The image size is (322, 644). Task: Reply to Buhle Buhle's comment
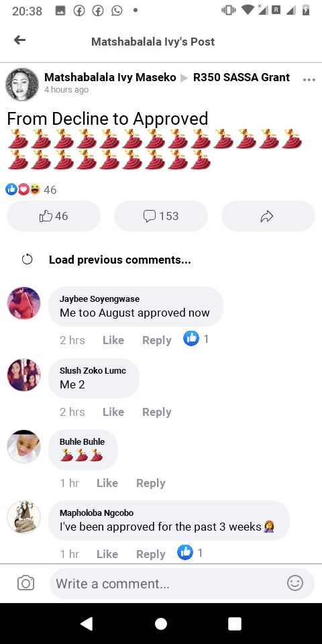pyautogui.click(x=151, y=483)
